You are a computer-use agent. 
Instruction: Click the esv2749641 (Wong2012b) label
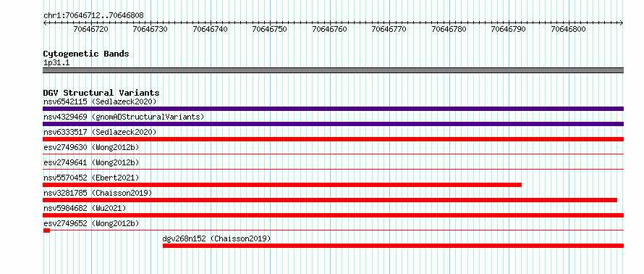(x=91, y=162)
